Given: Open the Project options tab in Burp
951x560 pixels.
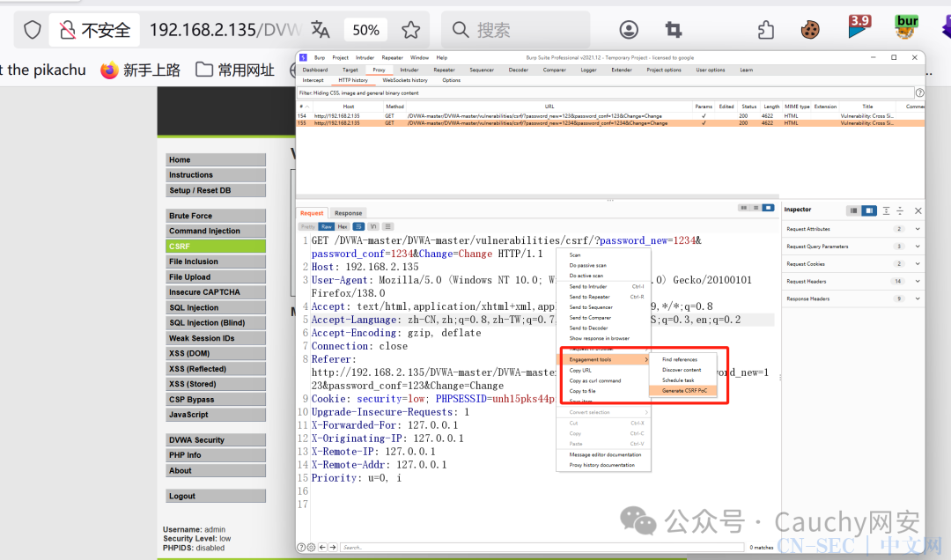Looking at the screenshot, I should click(x=664, y=70).
